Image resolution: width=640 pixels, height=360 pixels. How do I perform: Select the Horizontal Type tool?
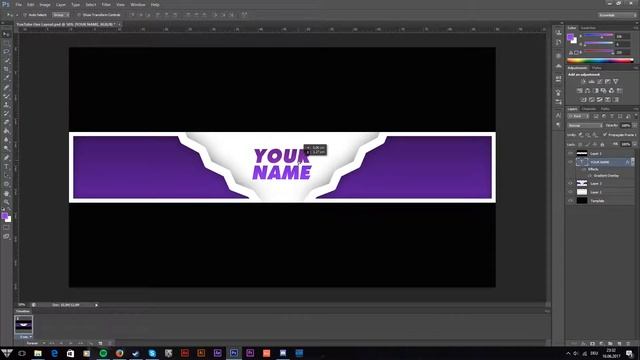[6, 167]
